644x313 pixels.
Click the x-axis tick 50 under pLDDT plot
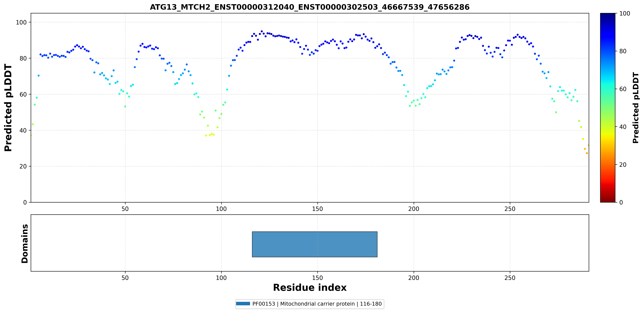click(125, 209)
